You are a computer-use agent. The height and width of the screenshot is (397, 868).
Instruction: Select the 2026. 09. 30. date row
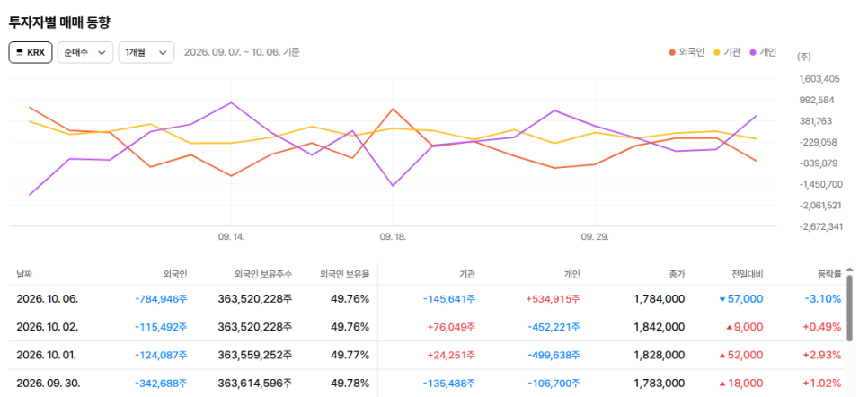tap(427, 384)
